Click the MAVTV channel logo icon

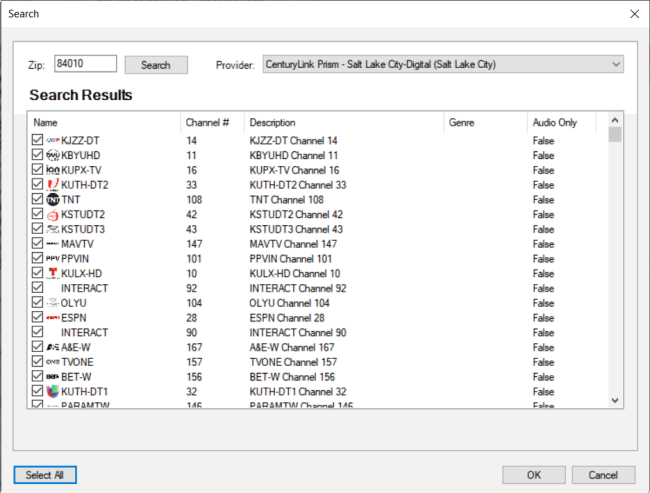(53, 244)
